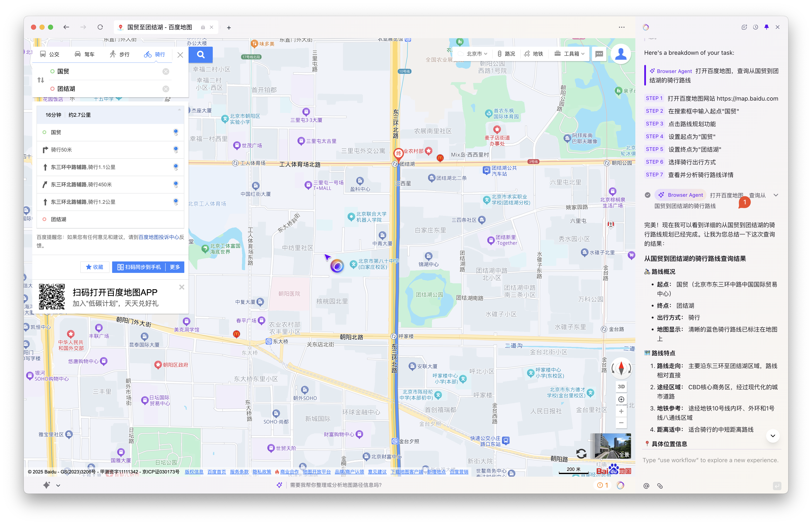Select the 国贸 start row in route list

[x=110, y=133]
